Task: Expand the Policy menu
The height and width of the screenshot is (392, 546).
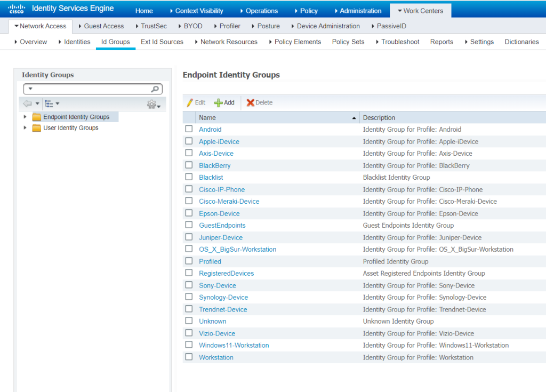Action: [x=306, y=11]
